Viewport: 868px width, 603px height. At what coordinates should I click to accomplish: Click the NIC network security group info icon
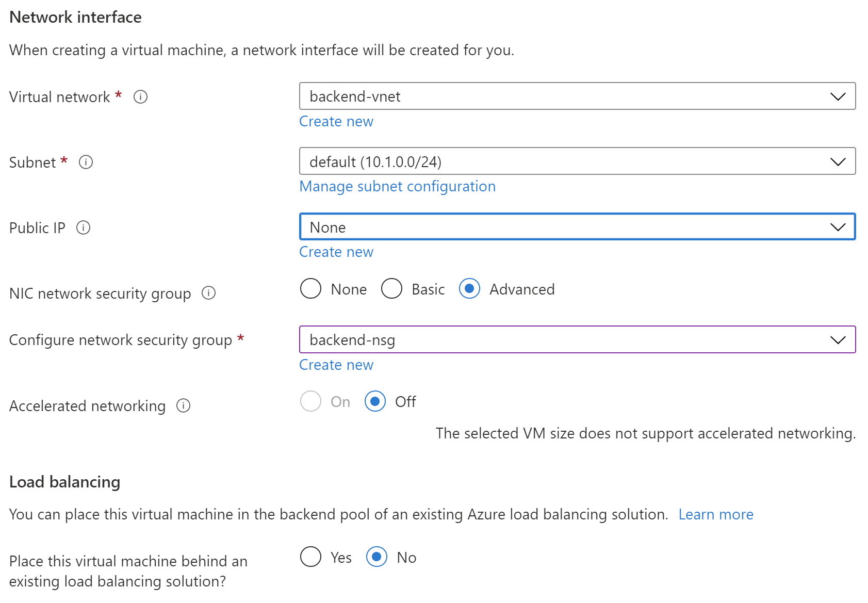tap(208, 293)
